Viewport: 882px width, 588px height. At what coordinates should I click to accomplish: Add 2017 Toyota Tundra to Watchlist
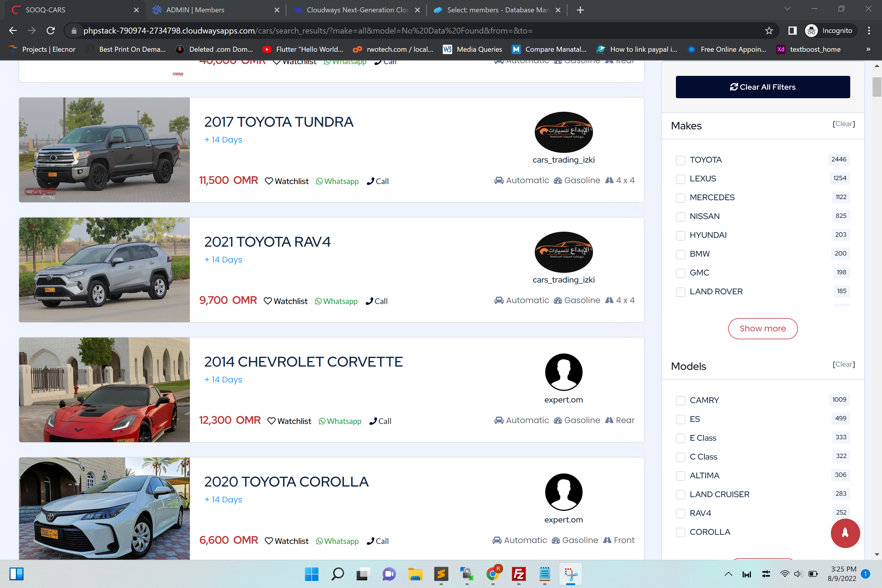point(287,181)
